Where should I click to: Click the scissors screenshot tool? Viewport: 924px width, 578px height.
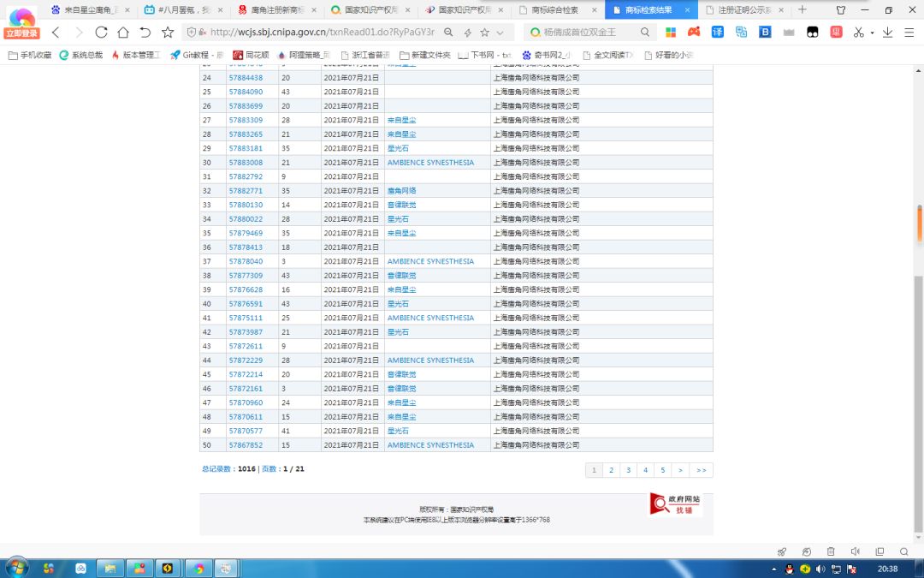tap(859, 33)
